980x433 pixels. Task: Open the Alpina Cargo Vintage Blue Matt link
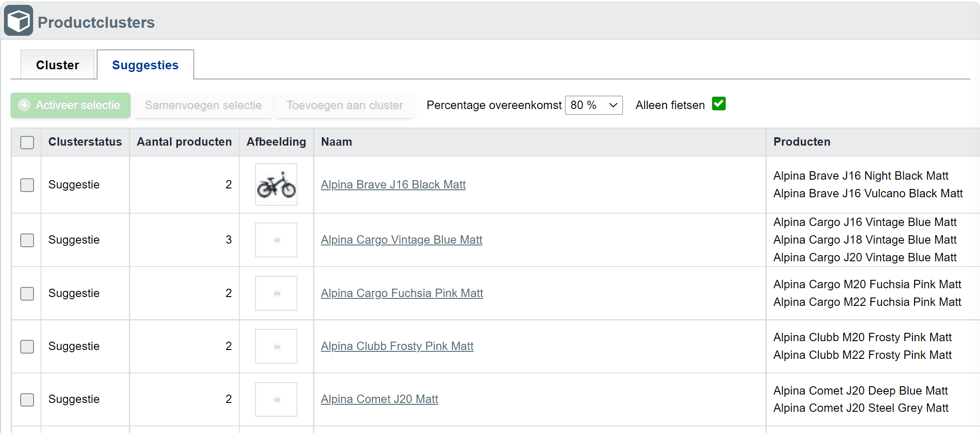(402, 240)
